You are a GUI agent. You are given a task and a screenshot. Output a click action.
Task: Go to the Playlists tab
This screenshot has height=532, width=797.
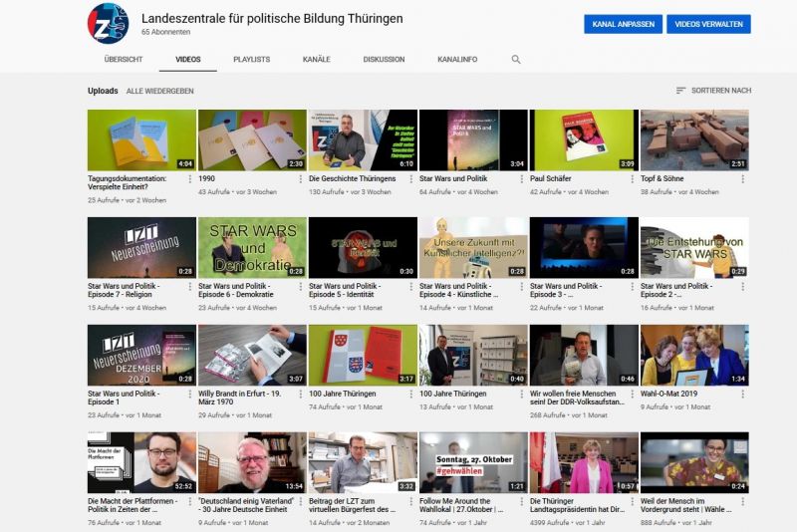(252, 60)
